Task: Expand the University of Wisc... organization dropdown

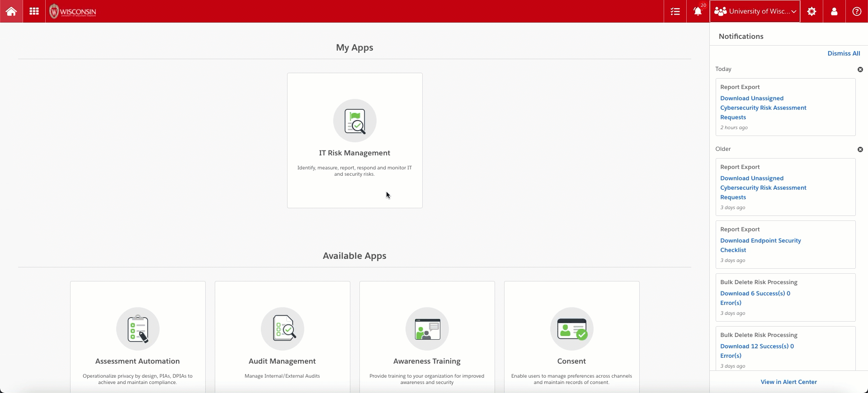Action: (755, 11)
